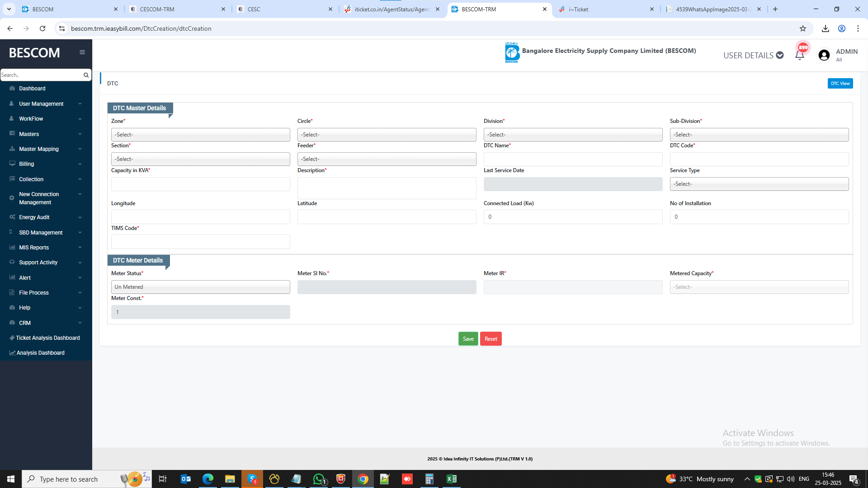Open the Section dropdown

[x=201, y=159]
